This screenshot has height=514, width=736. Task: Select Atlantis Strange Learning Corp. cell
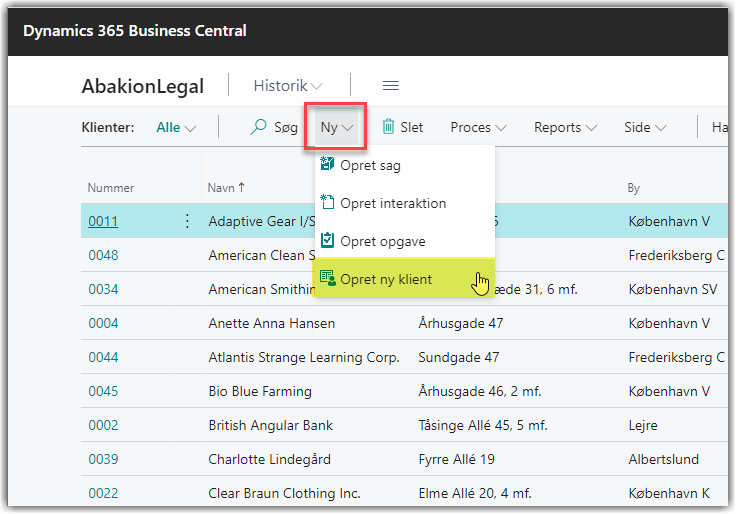click(x=304, y=357)
